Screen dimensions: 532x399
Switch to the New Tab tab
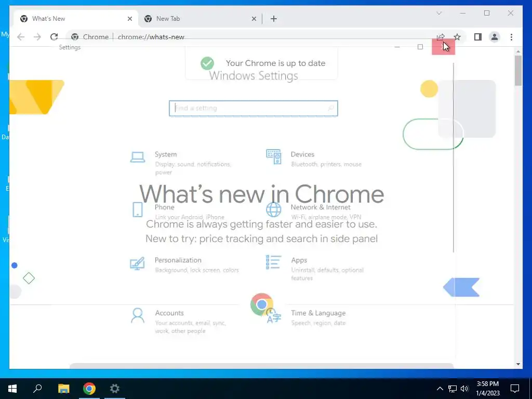click(200, 19)
